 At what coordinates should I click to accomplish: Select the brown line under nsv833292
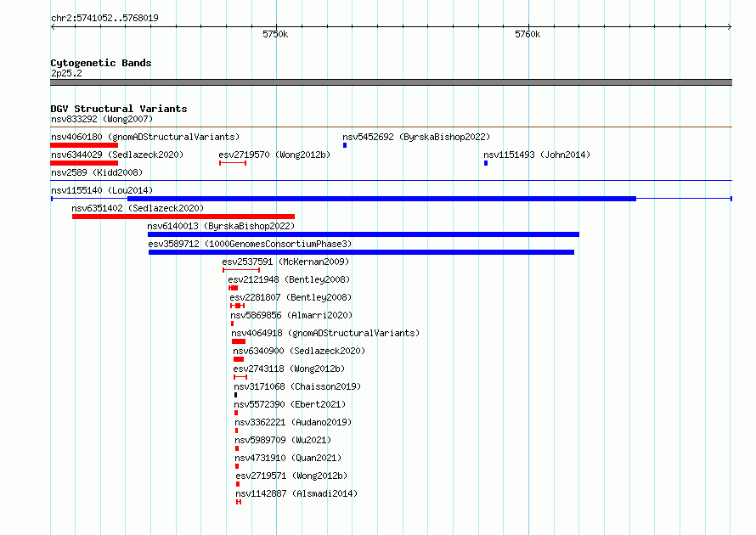[391, 127]
